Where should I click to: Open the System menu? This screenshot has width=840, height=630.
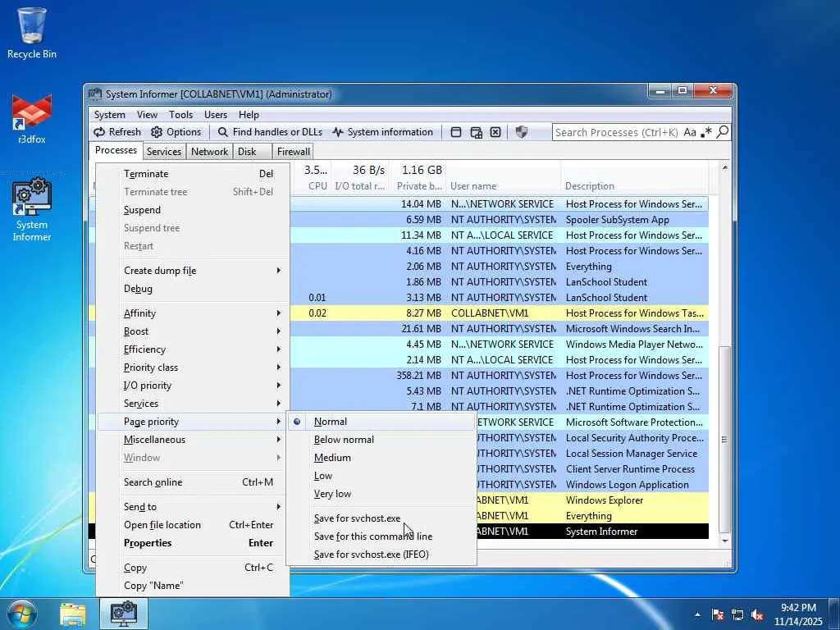coord(109,115)
